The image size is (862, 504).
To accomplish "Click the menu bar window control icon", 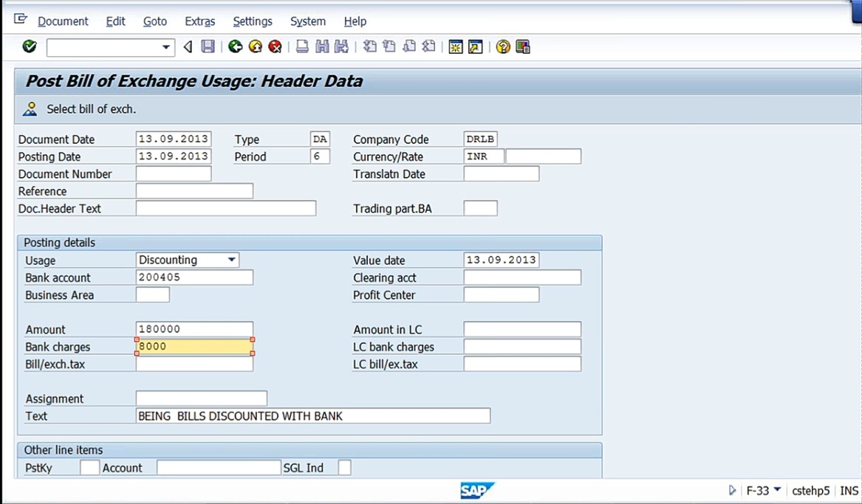I will [x=21, y=19].
